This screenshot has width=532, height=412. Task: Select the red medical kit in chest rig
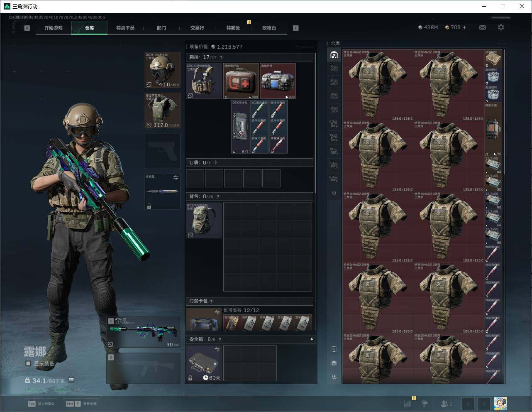[x=241, y=81]
